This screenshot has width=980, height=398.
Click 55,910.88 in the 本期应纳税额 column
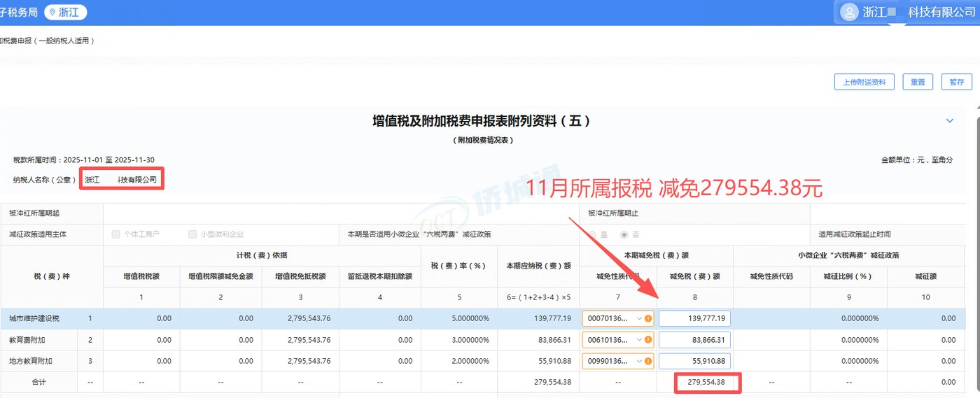coord(554,361)
